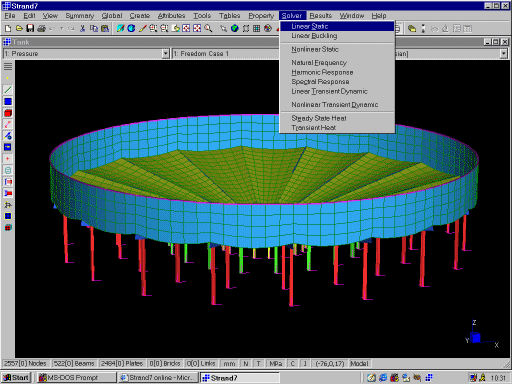
Task: Open the Global menu
Action: tap(112, 16)
